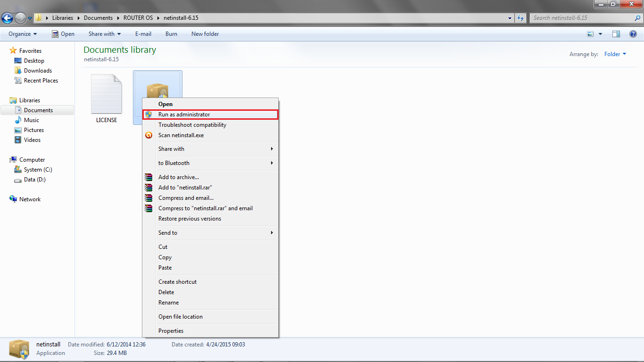The image size is (644, 362).
Task: Navigate to ROUTER OS in the breadcrumb
Action: tap(138, 17)
